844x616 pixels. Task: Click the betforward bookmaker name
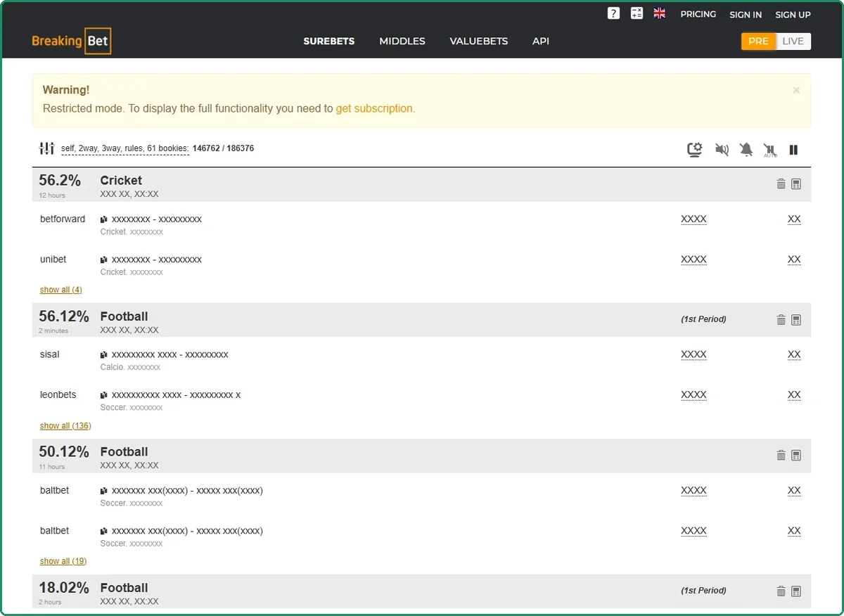tap(63, 219)
